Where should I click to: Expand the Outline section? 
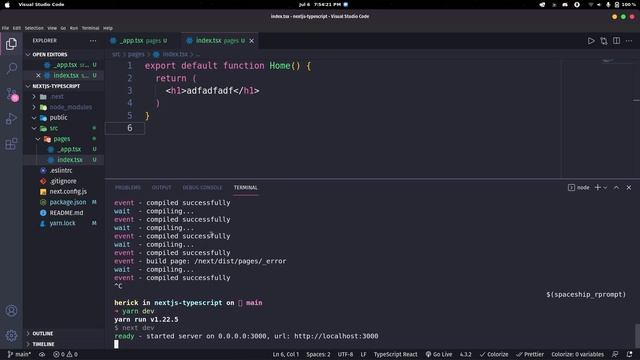pos(42,333)
